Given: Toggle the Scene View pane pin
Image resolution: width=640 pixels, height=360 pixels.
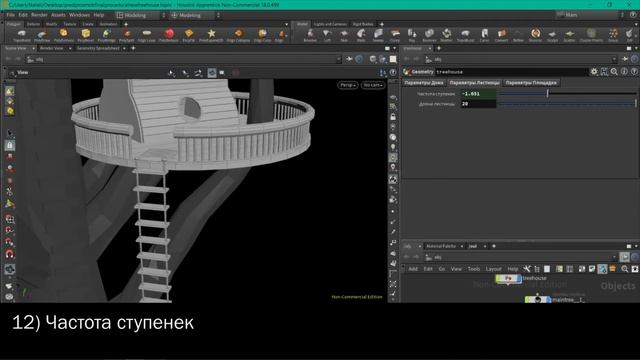Looking at the screenshot, I should [x=350, y=59].
